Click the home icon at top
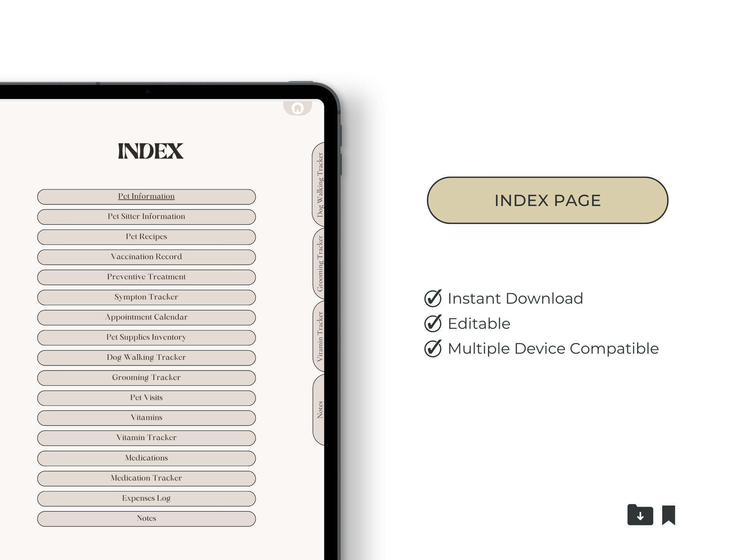747x560 pixels. pyautogui.click(x=297, y=108)
